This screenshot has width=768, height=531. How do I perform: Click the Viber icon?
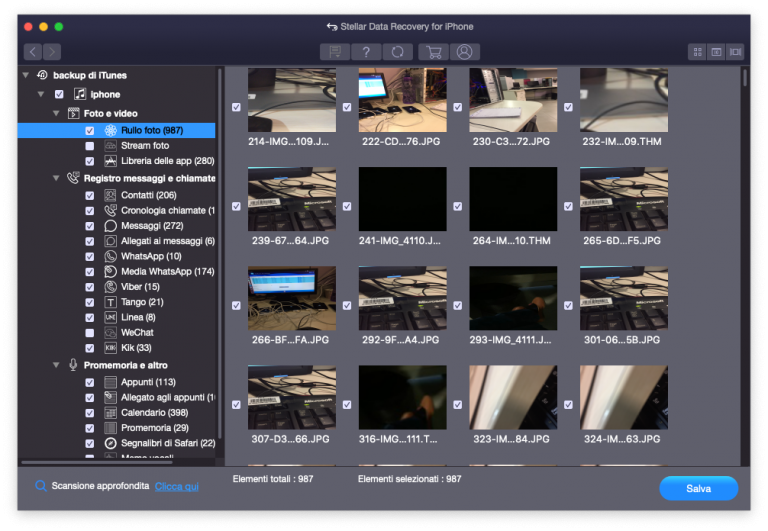[x=111, y=287]
